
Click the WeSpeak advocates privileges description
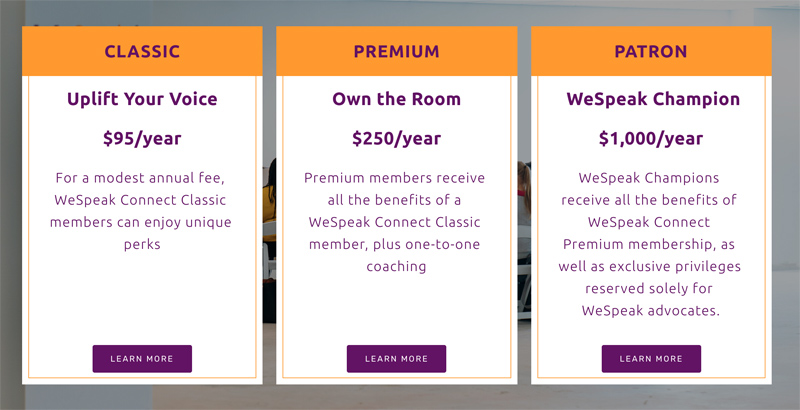[x=649, y=244]
